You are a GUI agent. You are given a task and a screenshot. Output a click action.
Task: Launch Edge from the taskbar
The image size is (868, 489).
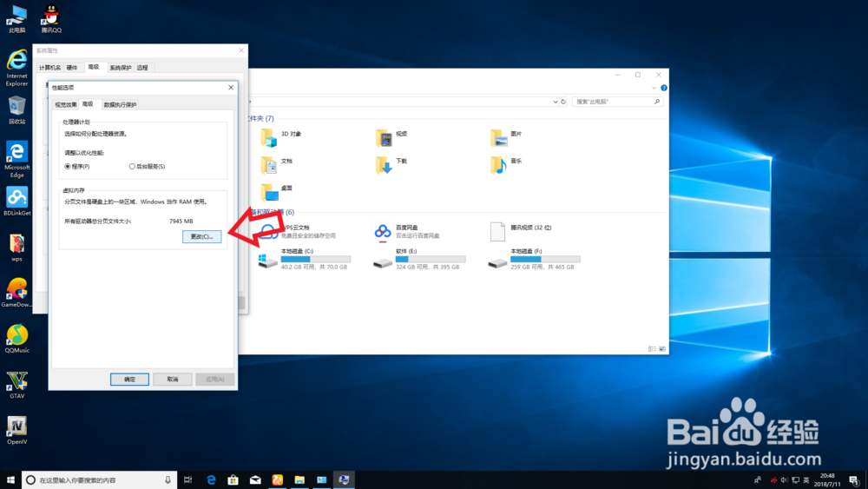click(211, 480)
